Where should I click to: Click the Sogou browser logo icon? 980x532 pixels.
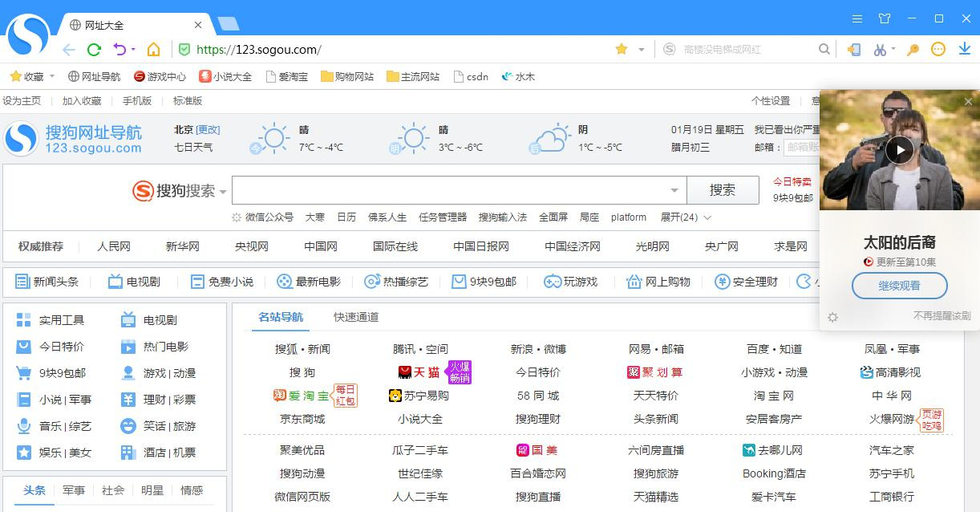point(28,36)
